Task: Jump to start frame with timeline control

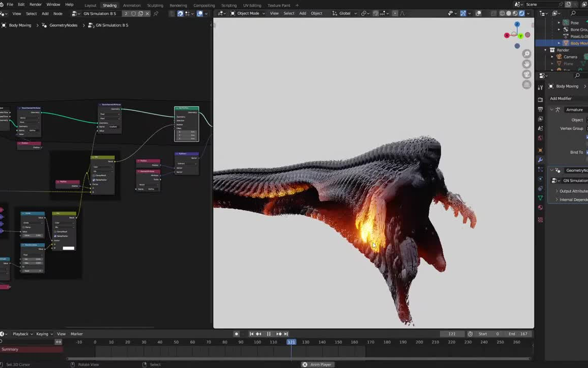Action: pyautogui.click(x=252, y=334)
